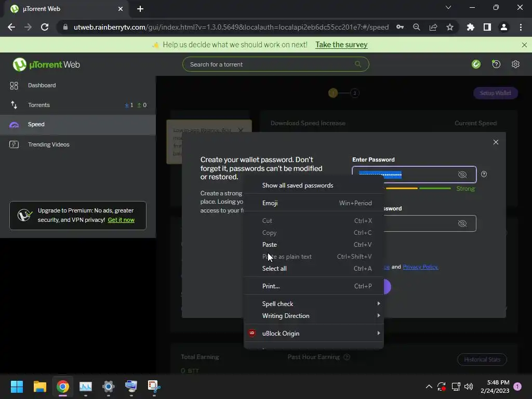Open the volume control in system tray
This screenshot has width=532, height=399.
469,387
